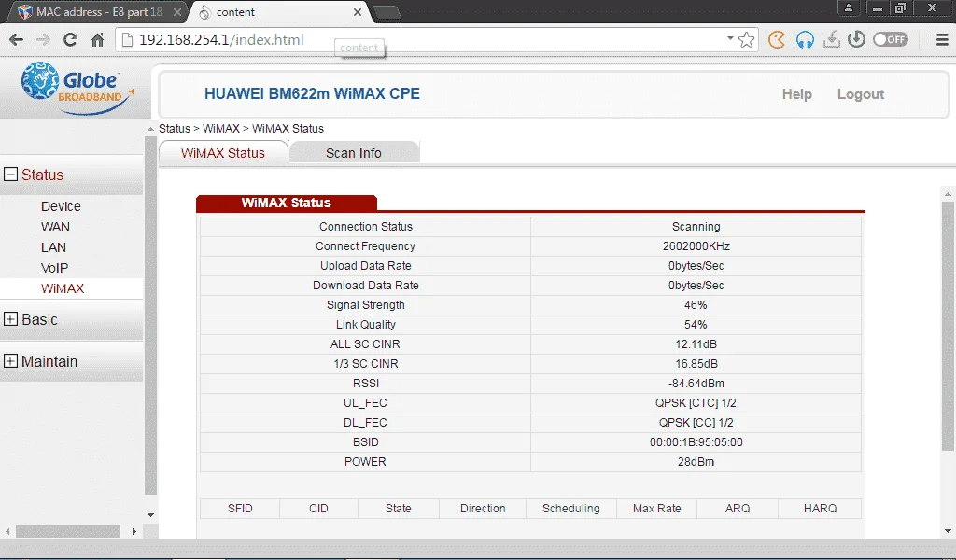Click the UL_FEC QPSK [CTC] 1/2 value
The width and height of the screenshot is (956, 560).
(x=696, y=403)
